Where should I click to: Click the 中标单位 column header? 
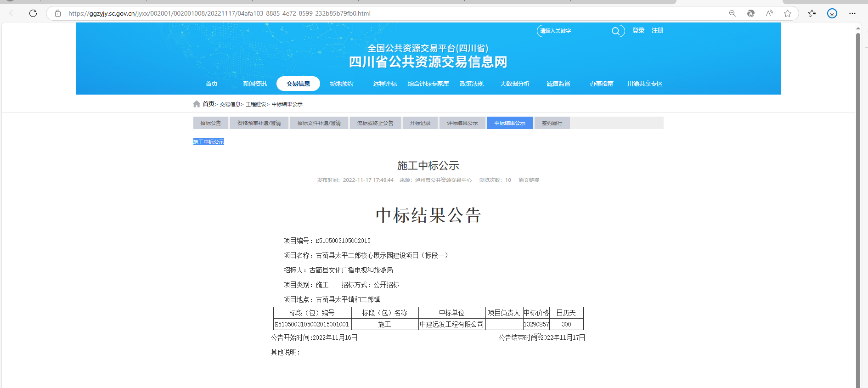(452, 313)
